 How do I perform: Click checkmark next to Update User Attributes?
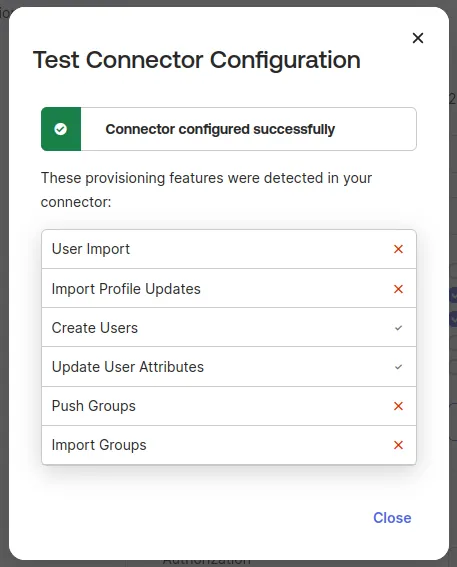coord(398,367)
